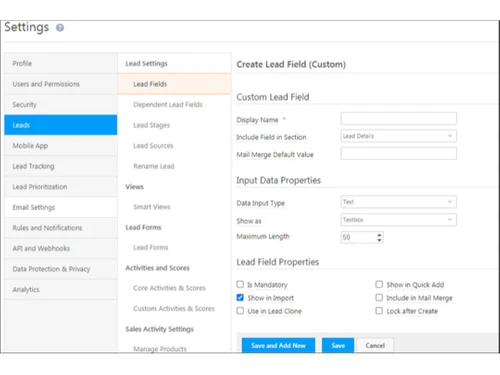The height and width of the screenshot is (375, 500).
Task: Open Custom Activities & Scores
Action: [174, 309]
